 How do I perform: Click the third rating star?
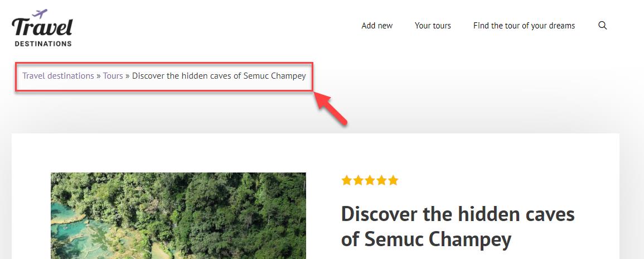(x=370, y=180)
